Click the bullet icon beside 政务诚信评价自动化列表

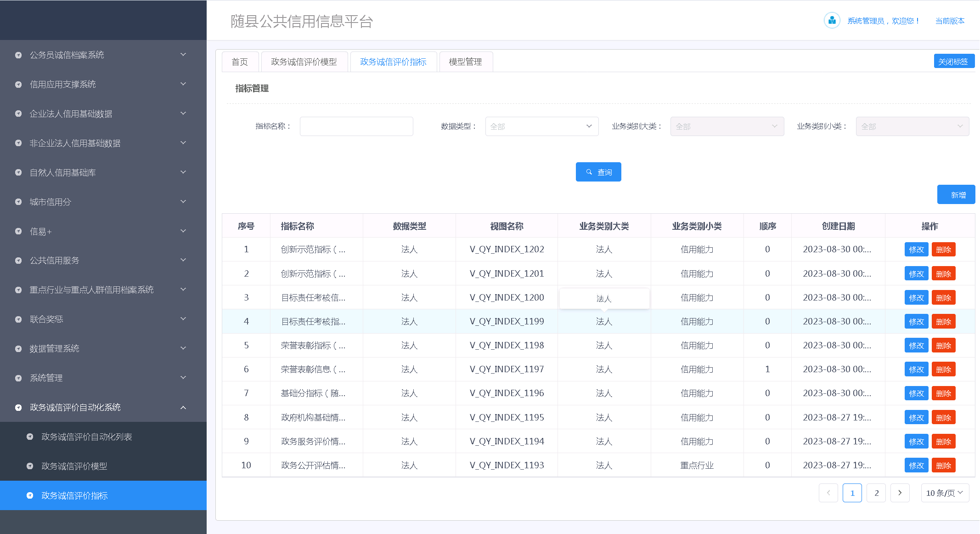point(30,437)
